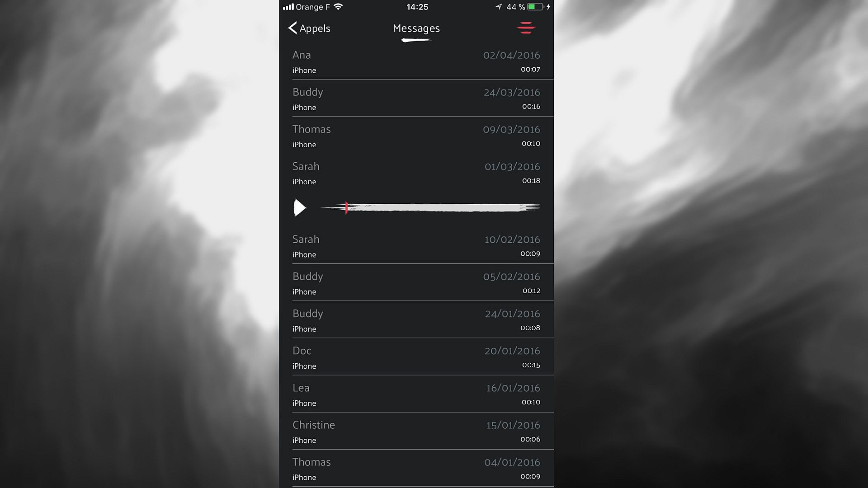
Task: Tap the Wi-Fi icon in the status bar
Action: click(338, 7)
